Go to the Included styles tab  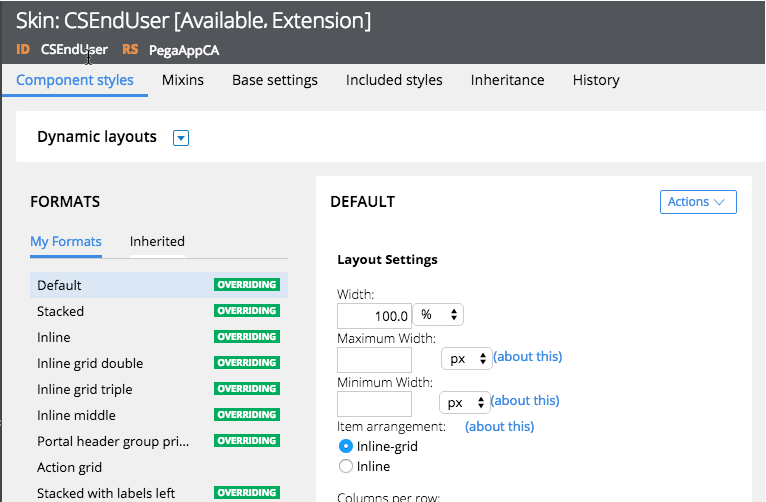click(394, 80)
